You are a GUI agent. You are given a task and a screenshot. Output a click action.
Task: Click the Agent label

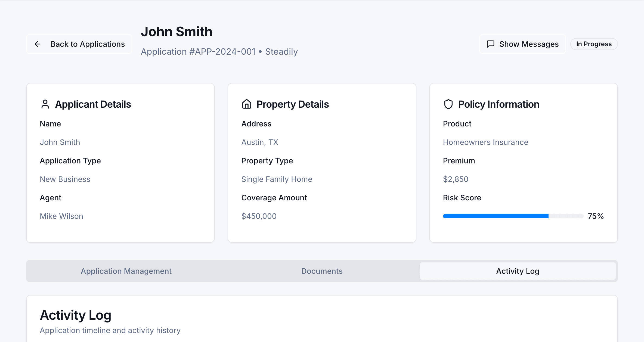point(51,198)
